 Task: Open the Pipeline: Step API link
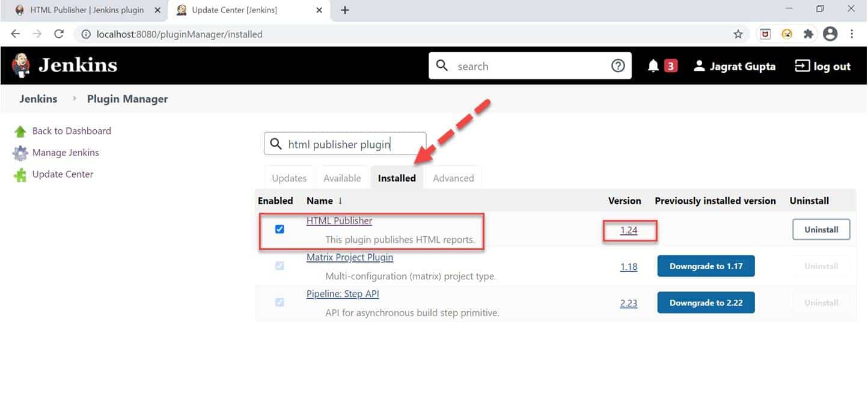(x=343, y=294)
